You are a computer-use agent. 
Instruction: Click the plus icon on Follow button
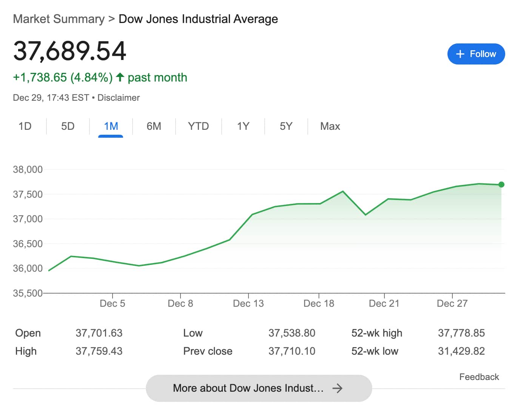(460, 54)
